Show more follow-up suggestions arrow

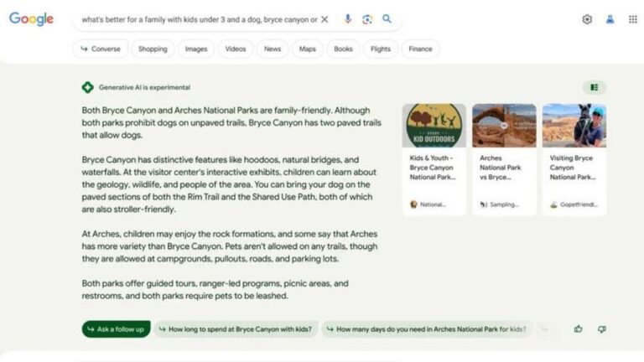[x=544, y=328]
